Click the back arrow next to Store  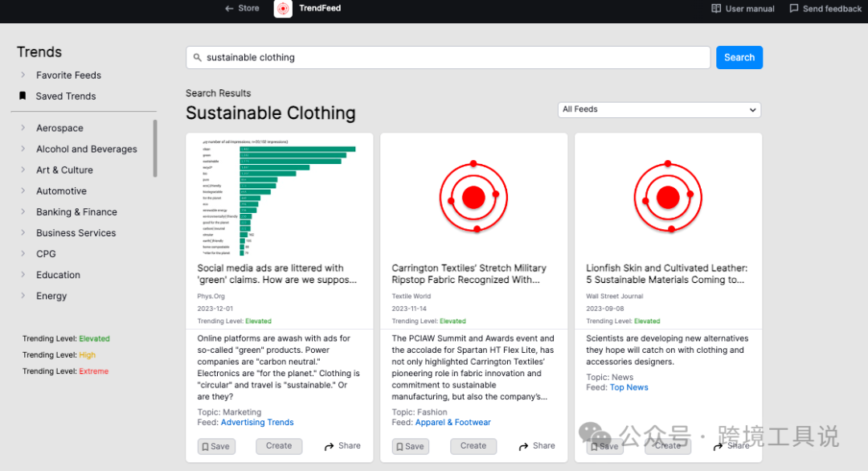[x=229, y=8]
